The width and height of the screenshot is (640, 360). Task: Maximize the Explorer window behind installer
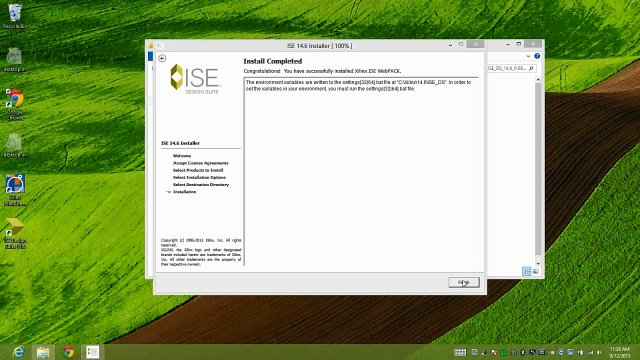(519, 44)
